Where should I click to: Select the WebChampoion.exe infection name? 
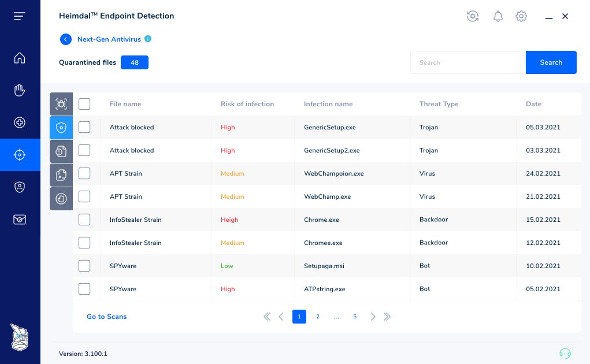[x=334, y=174]
